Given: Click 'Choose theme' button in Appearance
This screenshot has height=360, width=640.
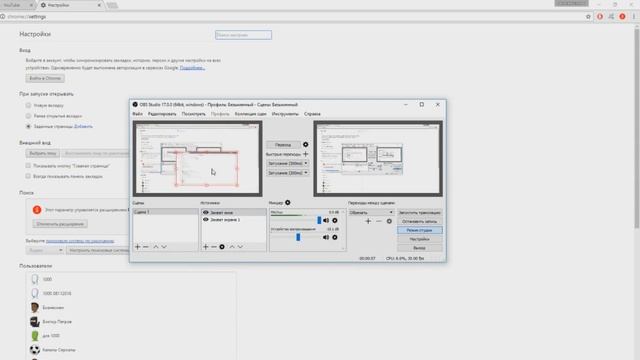Looking at the screenshot, I should point(43,153).
